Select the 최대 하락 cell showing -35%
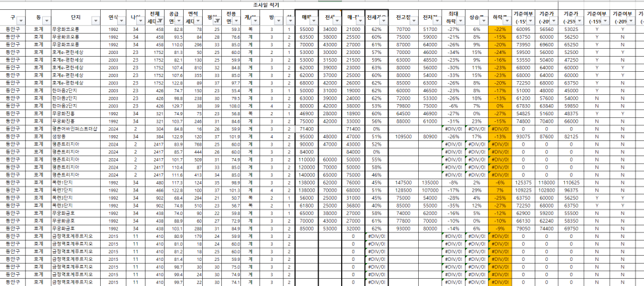 pos(454,205)
